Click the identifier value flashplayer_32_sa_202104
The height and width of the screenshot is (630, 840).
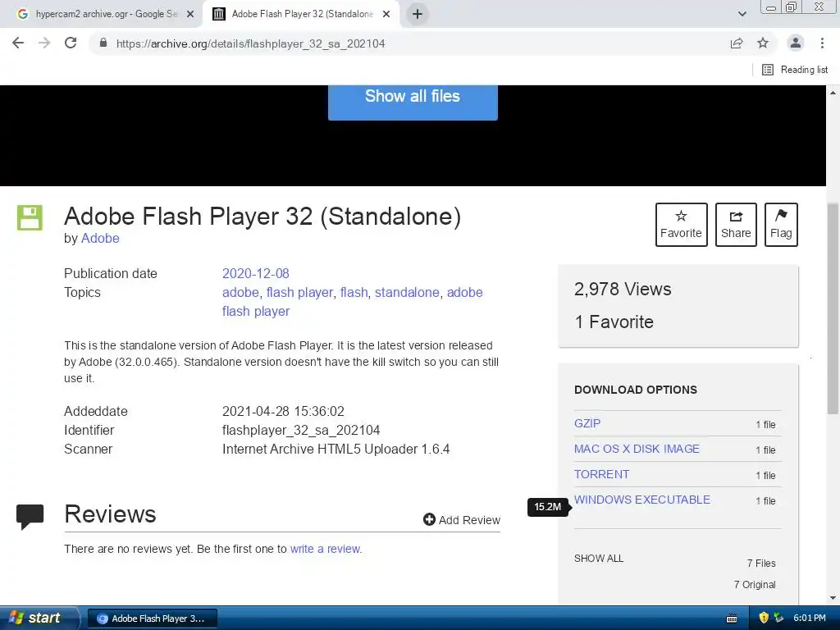tap(301, 430)
